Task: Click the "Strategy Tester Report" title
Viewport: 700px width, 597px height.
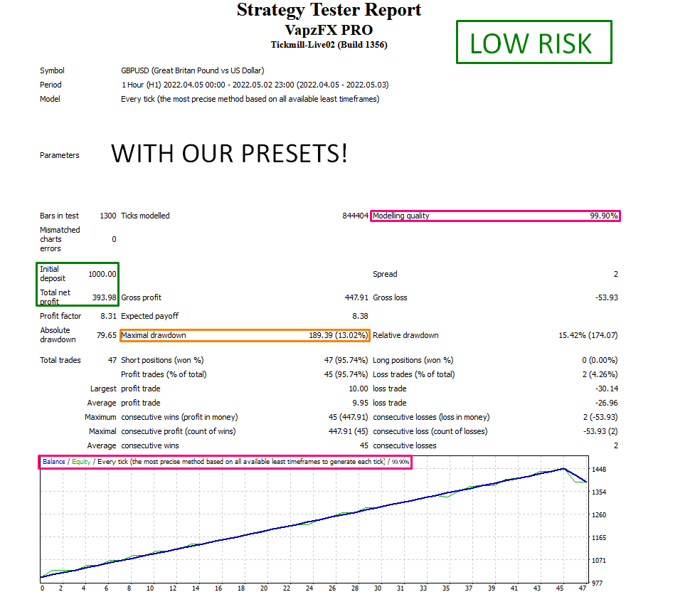Action: [329, 10]
